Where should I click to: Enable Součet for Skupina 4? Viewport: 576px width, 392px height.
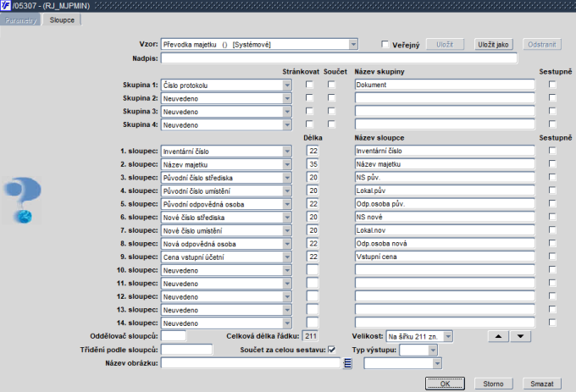[331, 124]
